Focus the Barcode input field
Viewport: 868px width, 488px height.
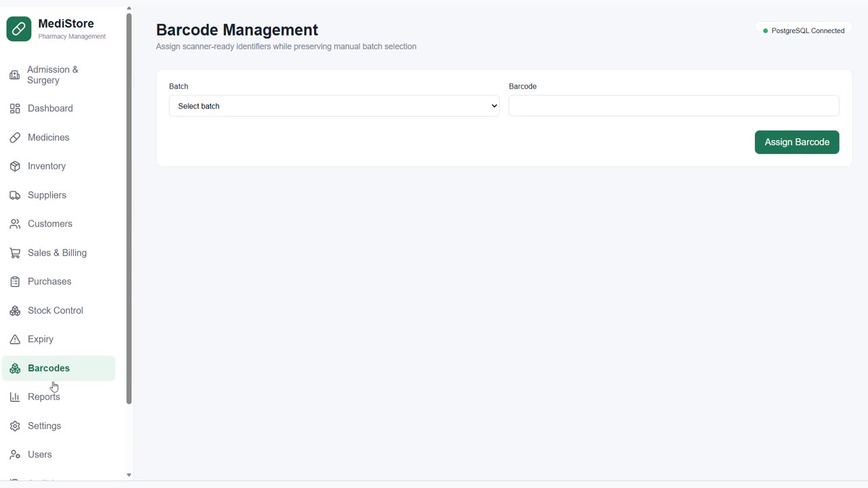tap(674, 106)
